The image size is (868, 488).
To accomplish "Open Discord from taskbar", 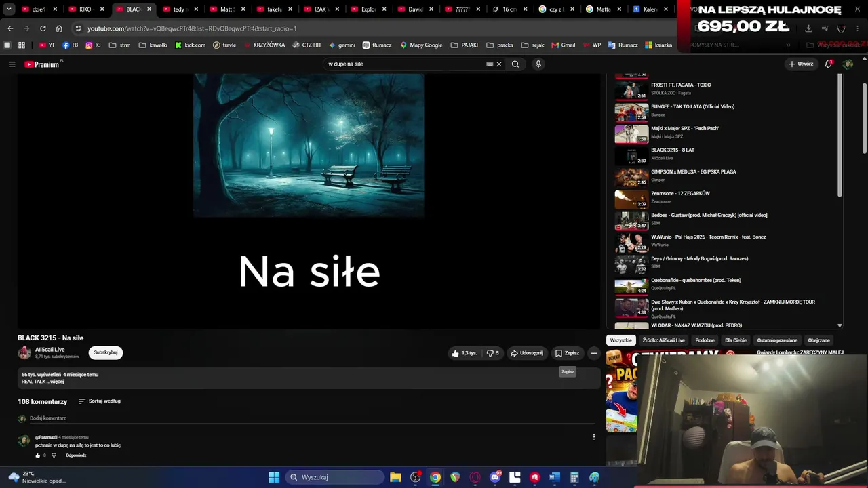I will tap(495, 477).
